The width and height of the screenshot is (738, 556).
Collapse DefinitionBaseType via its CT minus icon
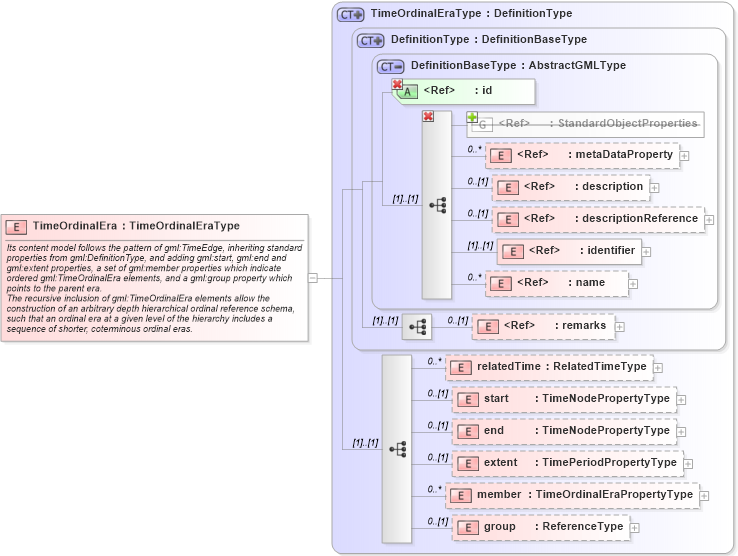tap(391, 67)
